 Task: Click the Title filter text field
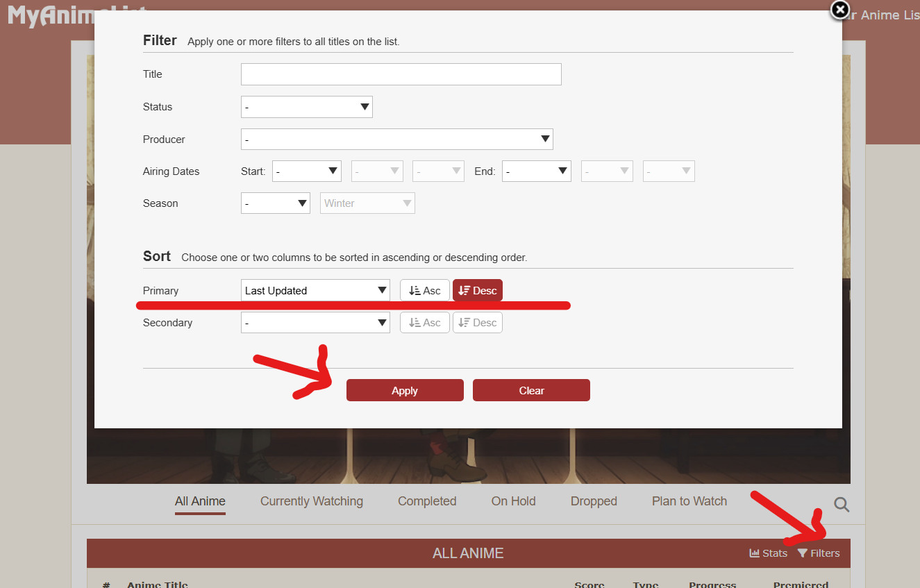tap(401, 74)
